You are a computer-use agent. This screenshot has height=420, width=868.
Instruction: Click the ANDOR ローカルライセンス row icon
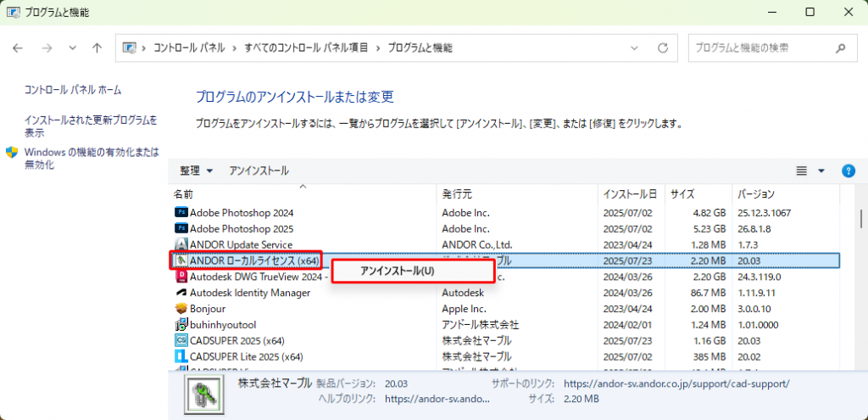click(181, 260)
